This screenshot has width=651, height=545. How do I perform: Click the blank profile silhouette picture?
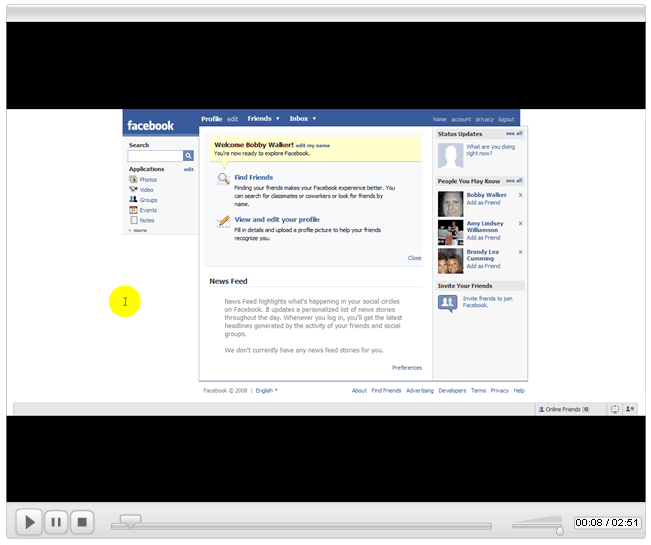tap(450, 156)
